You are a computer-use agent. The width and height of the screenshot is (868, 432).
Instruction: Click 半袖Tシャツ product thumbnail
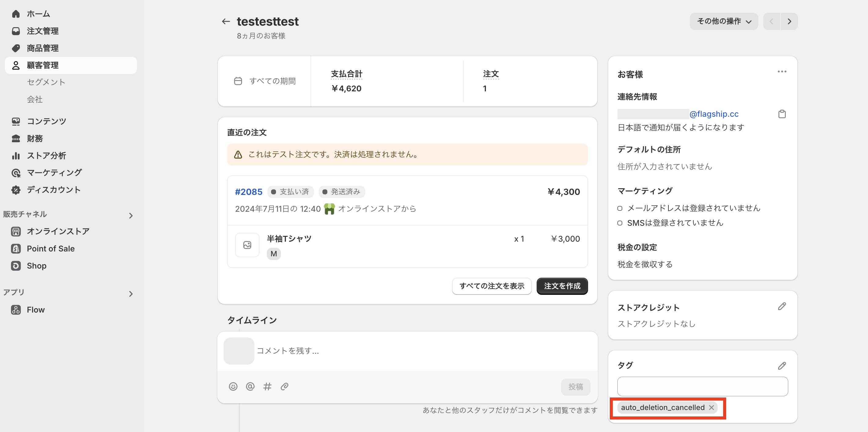(247, 245)
